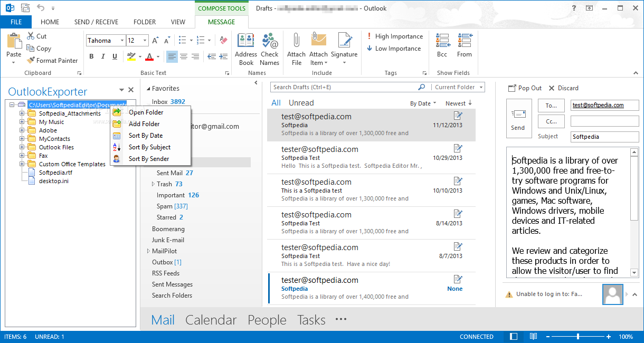Mark message as High Importance
644x343 pixels.
395,36
